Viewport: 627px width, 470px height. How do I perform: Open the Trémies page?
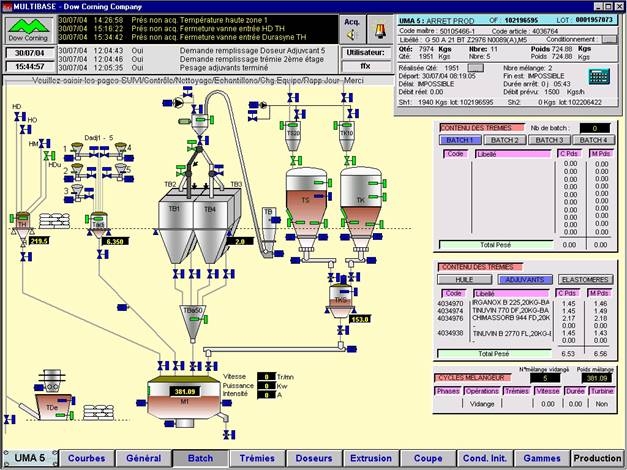click(257, 458)
